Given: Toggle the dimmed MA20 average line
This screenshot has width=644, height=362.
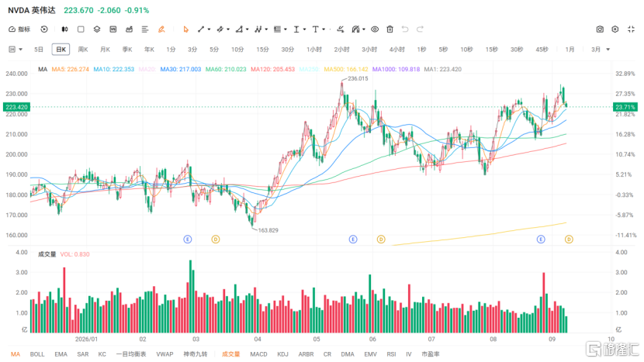Looking at the screenshot, I should (x=147, y=69).
